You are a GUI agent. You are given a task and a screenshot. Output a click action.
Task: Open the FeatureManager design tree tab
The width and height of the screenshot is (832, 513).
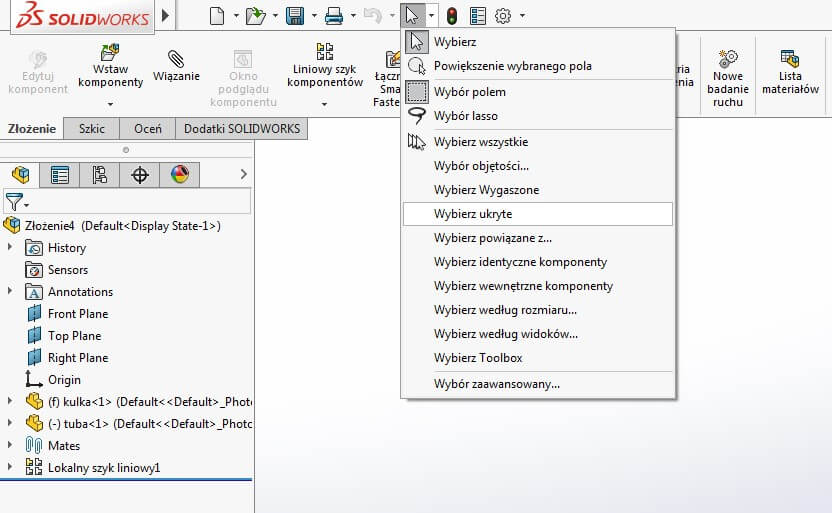coord(21,175)
